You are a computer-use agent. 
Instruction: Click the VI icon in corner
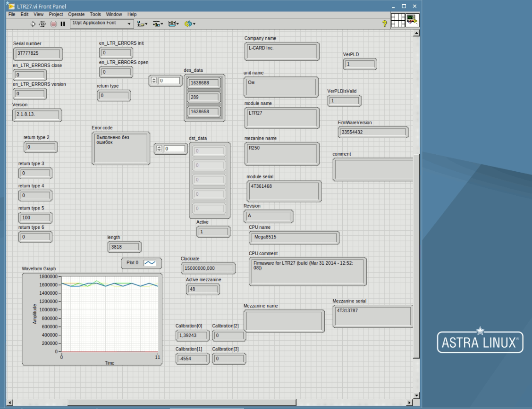[412, 20]
